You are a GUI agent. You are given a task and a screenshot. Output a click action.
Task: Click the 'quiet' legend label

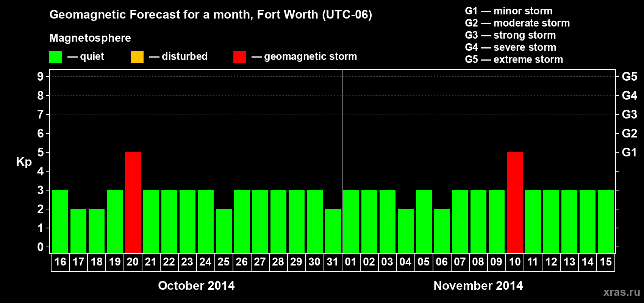[x=92, y=56]
